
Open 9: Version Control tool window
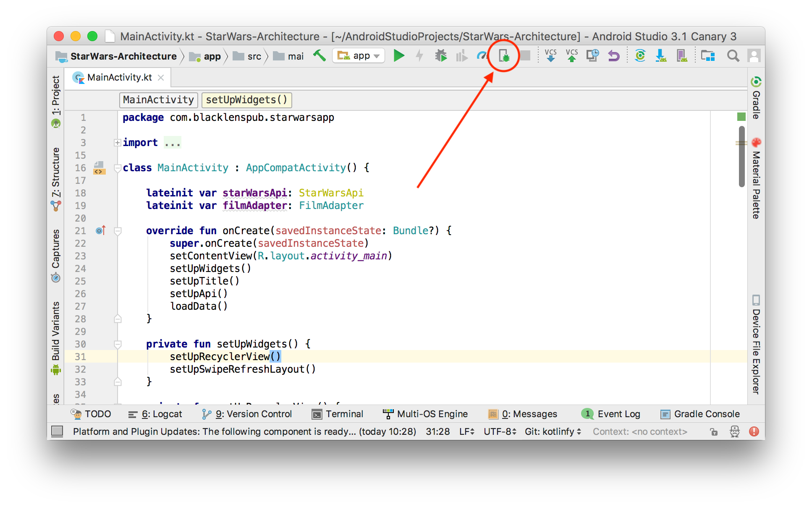click(x=247, y=414)
